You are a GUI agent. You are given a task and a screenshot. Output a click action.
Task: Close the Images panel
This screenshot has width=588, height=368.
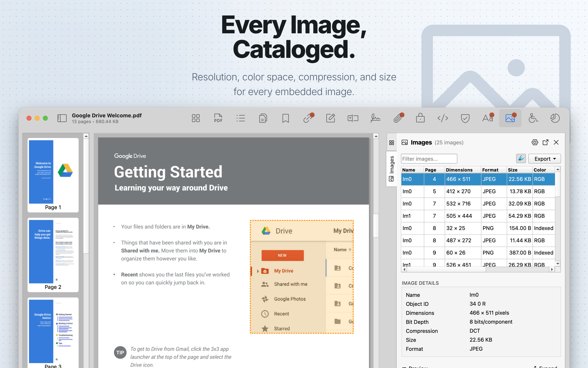coord(556,142)
